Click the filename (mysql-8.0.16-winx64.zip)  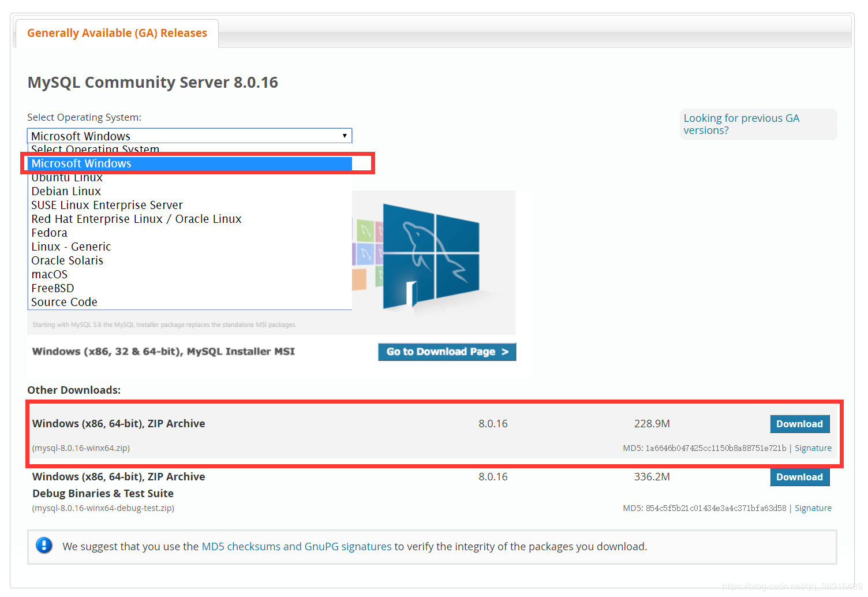click(81, 448)
